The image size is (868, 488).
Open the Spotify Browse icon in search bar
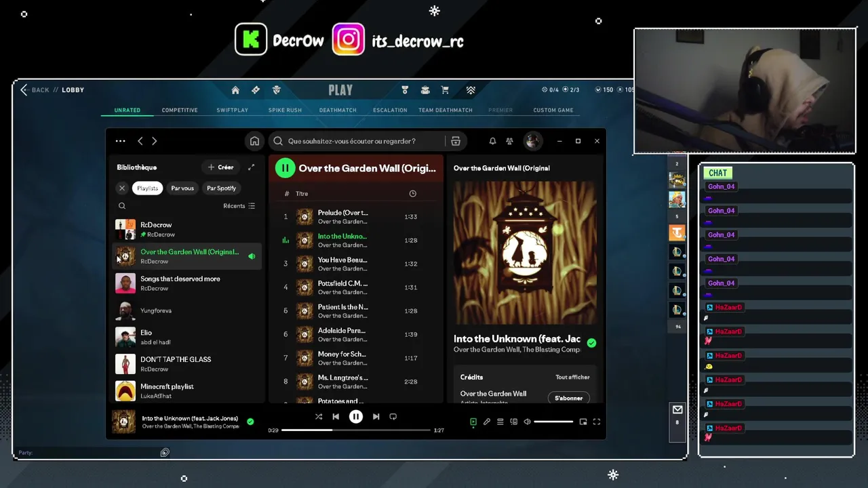456,141
